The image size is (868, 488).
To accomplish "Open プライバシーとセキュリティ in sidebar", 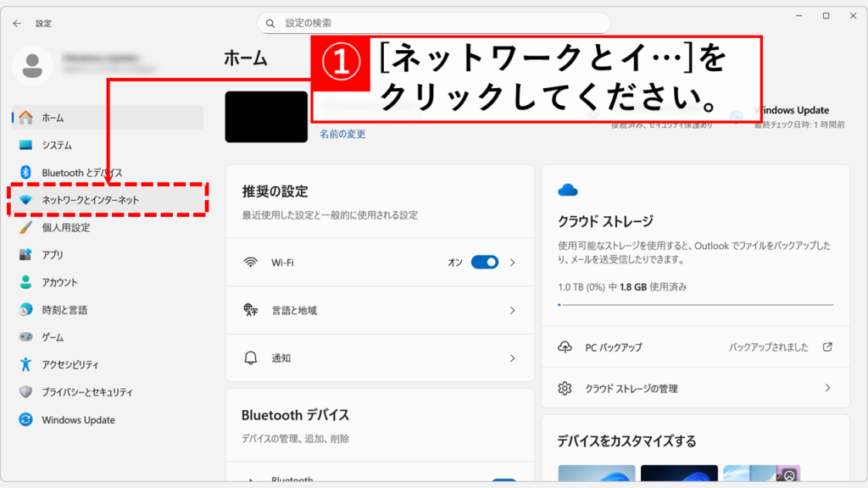I will pos(86,392).
